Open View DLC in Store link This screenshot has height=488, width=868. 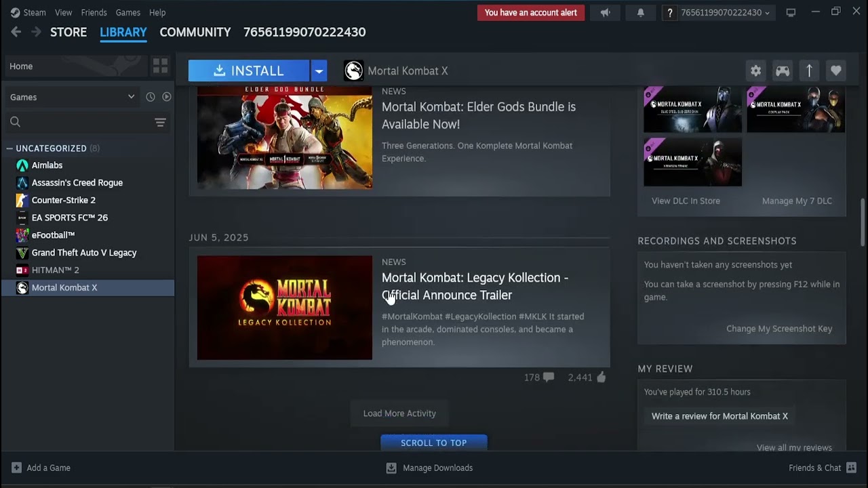click(686, 201)
